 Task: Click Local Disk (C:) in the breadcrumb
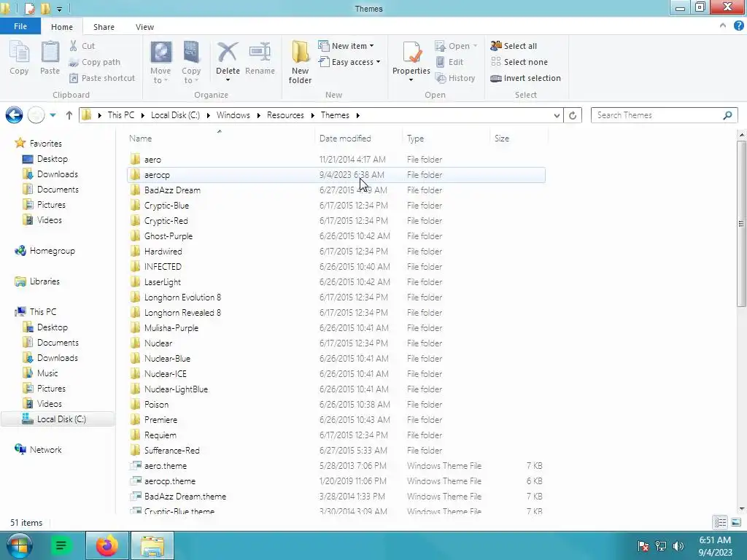175,115
